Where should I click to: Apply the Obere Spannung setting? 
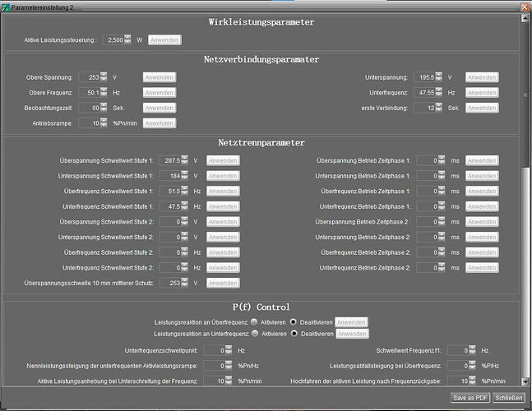coord(160,77)
